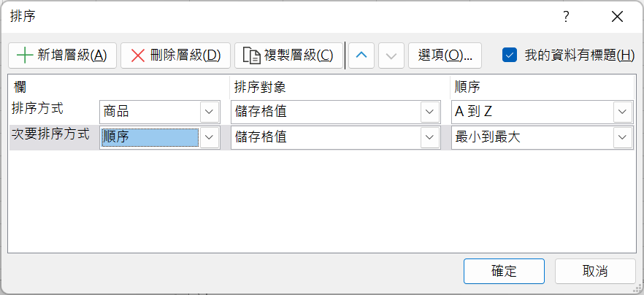The width and height of the screenshot is (644, 295).
Task: Cancel with the 取消 button
Action: [x=595, y=271]
